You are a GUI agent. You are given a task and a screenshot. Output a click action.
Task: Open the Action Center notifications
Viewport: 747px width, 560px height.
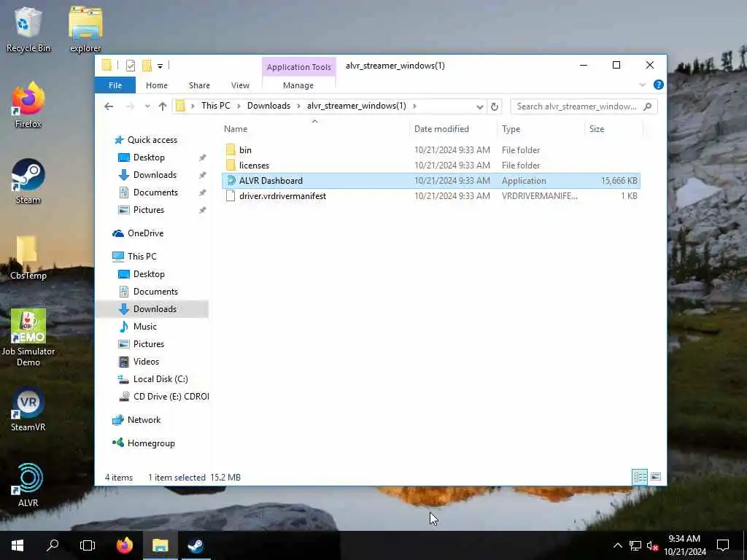(x=723, y=545)
